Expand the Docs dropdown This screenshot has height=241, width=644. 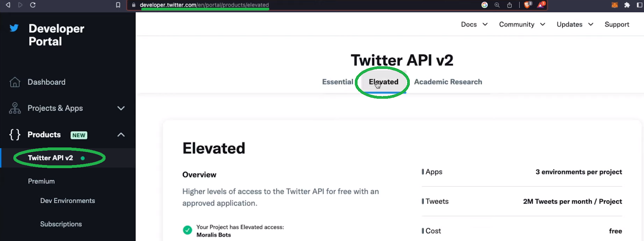[x=474, y=24]
